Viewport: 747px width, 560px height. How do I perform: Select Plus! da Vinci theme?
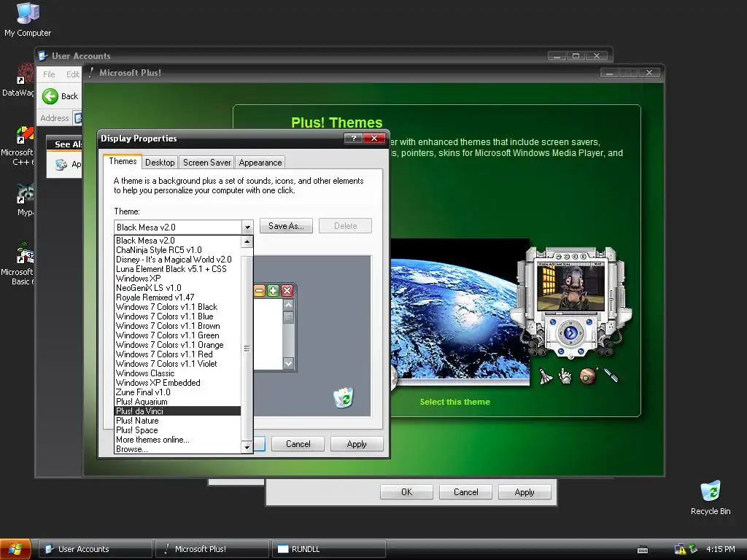coord(178,411)
